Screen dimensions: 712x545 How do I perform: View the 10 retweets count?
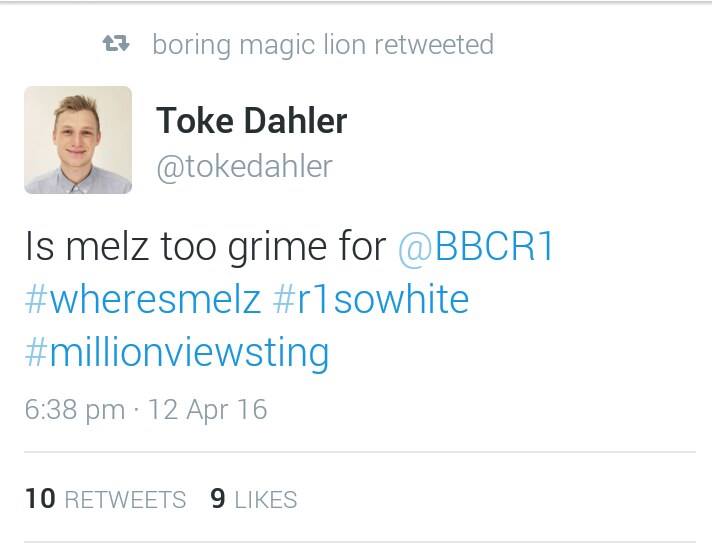[x=40, y=499]
